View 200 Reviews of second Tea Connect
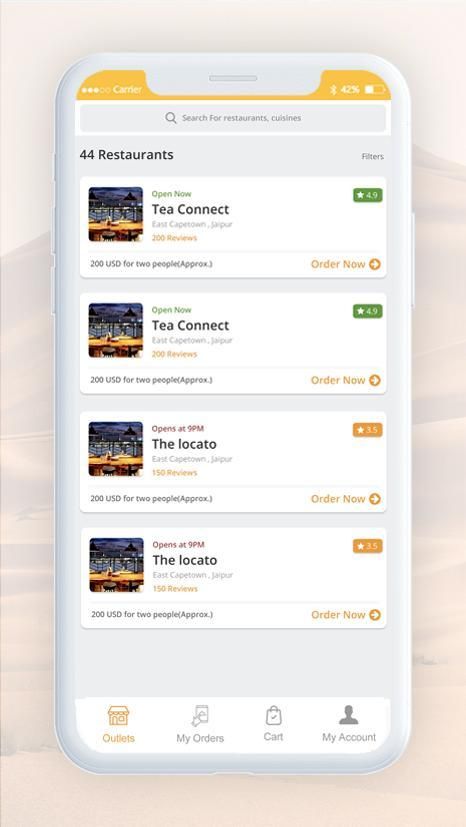Screen dimensions: 466x827 coord(174,354)
